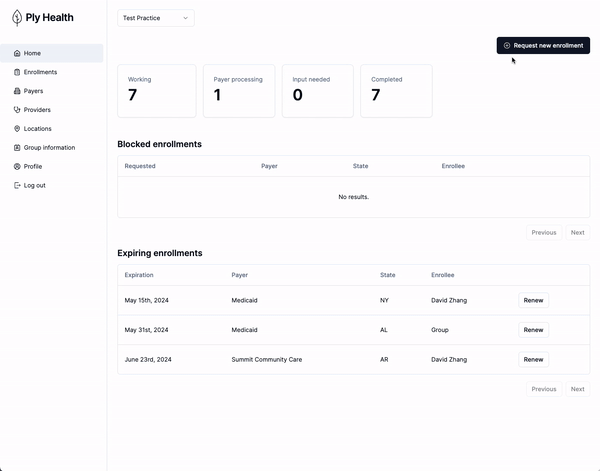Open the Enrollments menu item

click(52, 72)
